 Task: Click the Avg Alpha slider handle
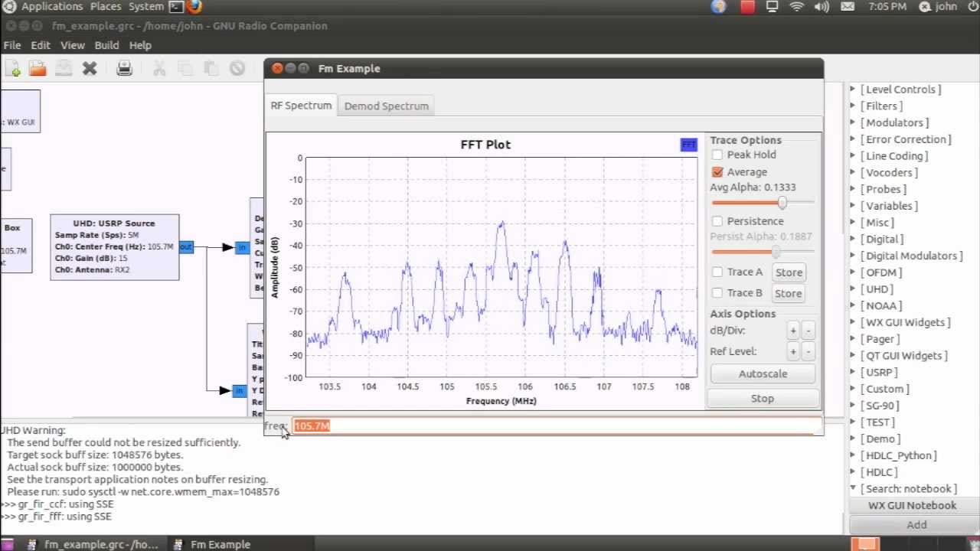782,203
